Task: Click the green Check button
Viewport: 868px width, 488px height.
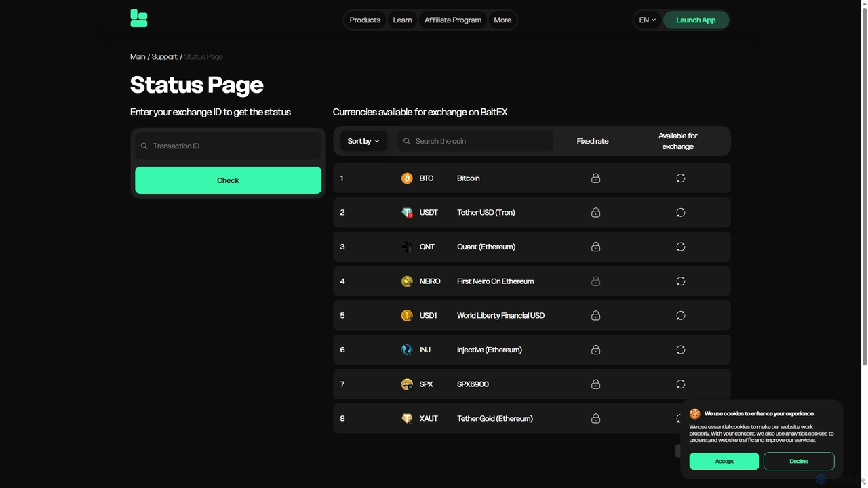Action: pos(228,180)
